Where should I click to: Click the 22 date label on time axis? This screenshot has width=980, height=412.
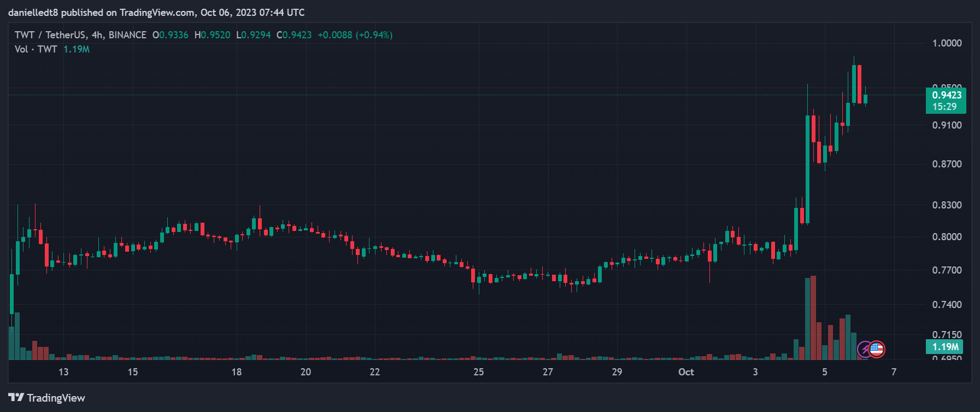(374, 372)
